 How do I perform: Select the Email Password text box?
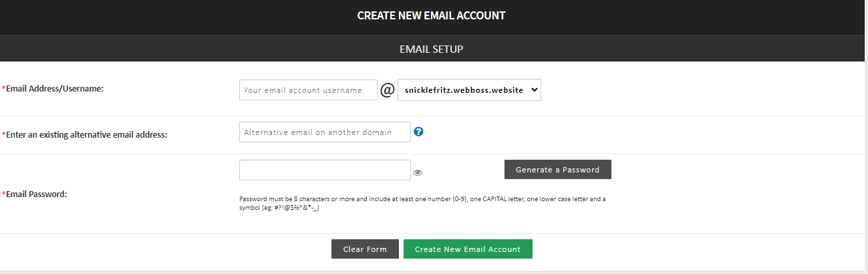325,170
